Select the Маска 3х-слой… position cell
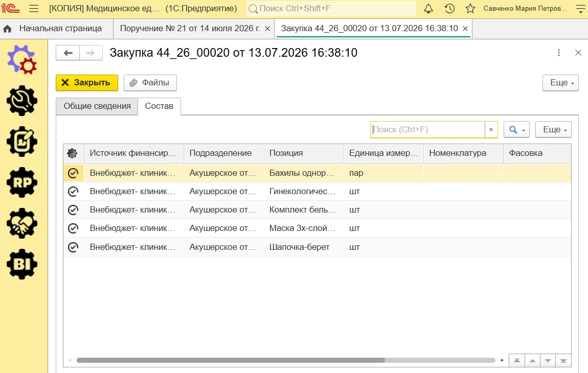588x373 pixels. pyautogui.click(x=304, y=228)
